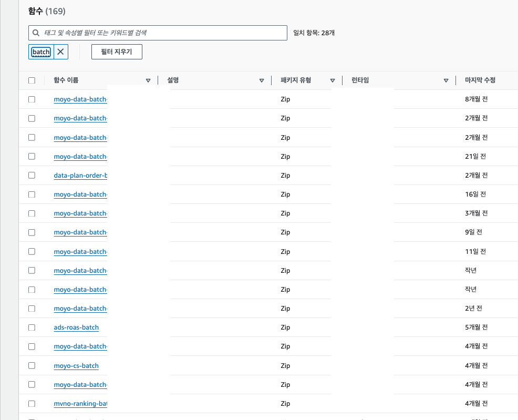Viewport: 518px width, 420px height.
Task: Click the 함수 이름 column header label
Action: coord(66,80)
